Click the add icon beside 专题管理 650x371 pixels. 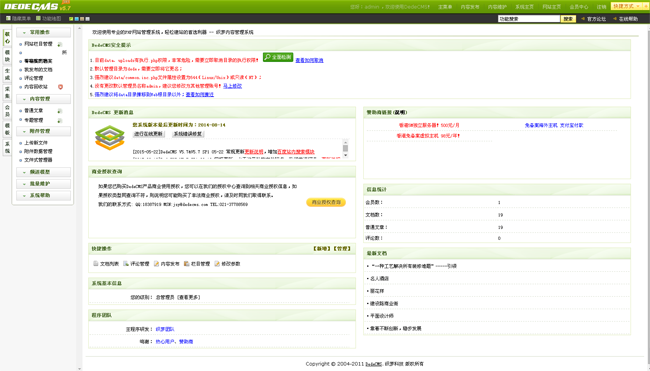pos(60,121)
